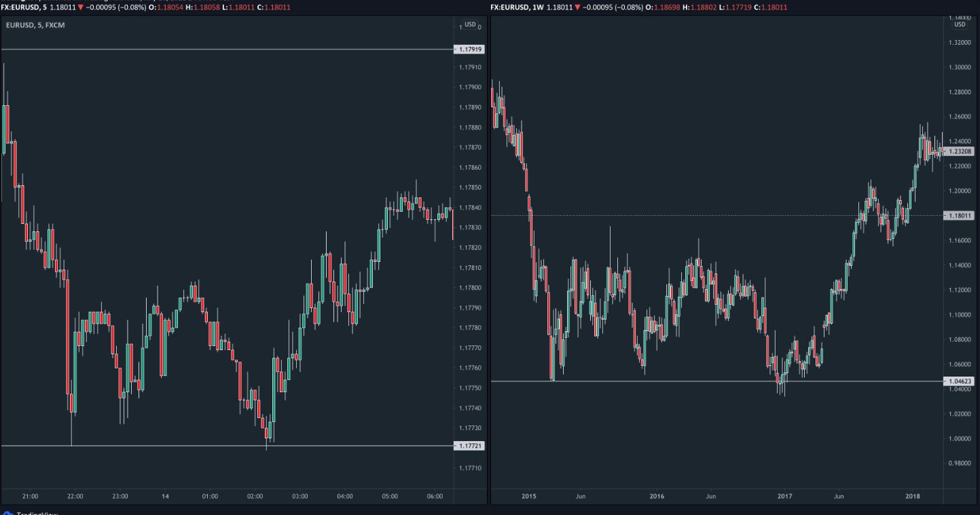Click the 1.17800 level on left price scale
The image size is (980, 515).
(x=470, y=288)
